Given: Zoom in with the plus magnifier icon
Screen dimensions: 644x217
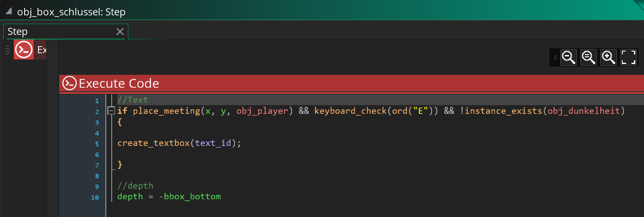Looking at the screenshot, I should [x=609, y=57].
